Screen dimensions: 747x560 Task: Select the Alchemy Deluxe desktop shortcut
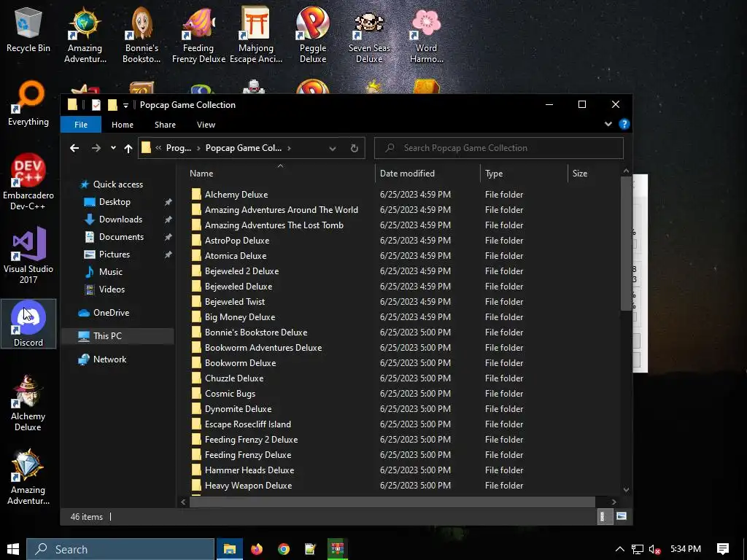[28, 403]
